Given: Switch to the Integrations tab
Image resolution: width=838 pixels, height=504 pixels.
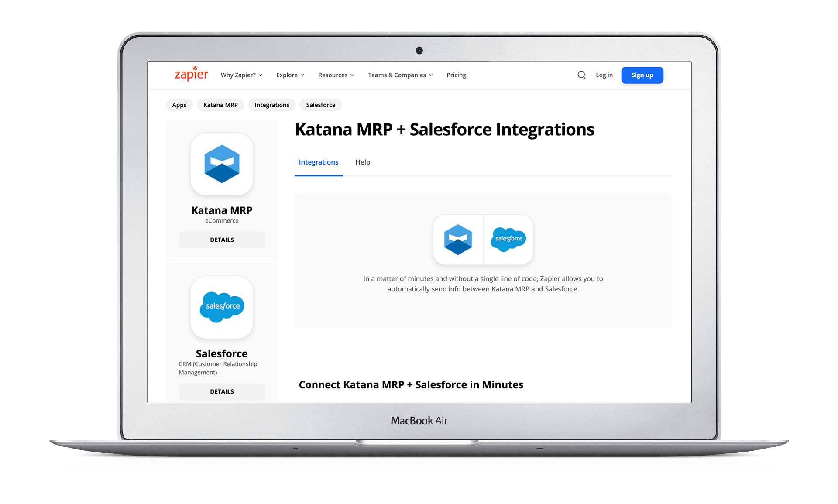Looking at the screenshot, I should click(319, 162).
